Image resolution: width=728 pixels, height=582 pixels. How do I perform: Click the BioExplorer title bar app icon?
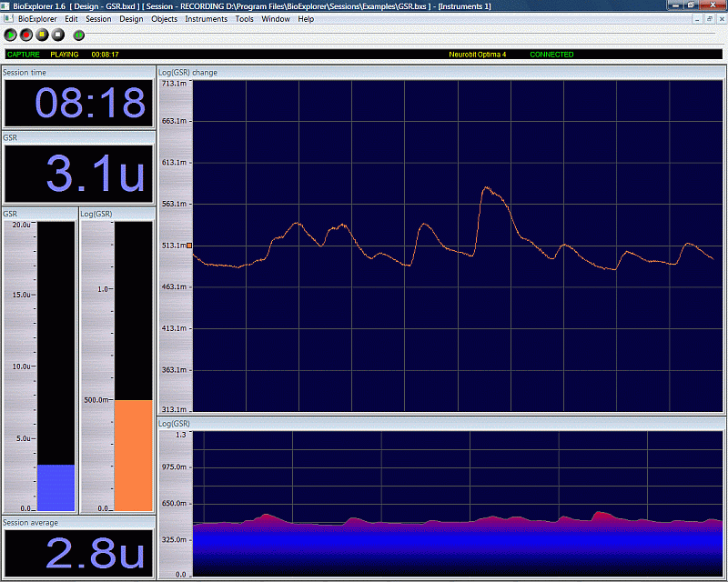[5, 6]
